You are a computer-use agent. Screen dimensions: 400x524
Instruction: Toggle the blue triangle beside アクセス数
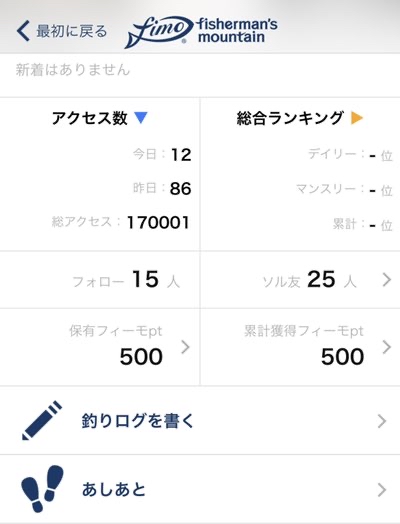tap(141, 118)
